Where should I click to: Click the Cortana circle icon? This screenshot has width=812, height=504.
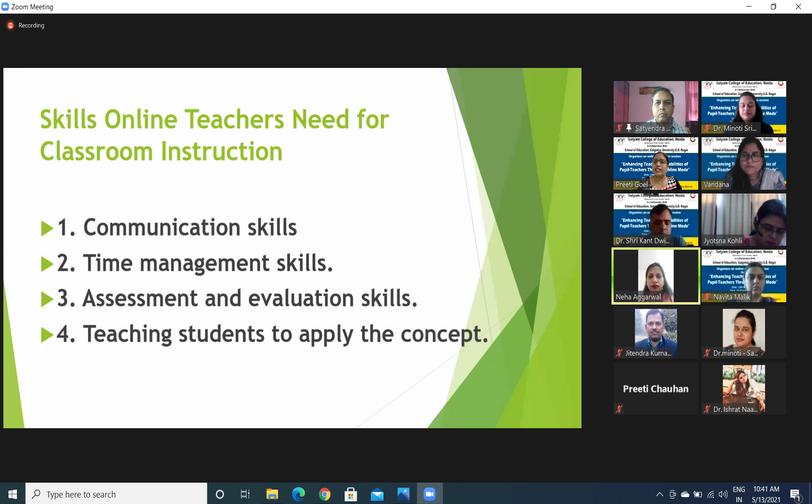[x=220, y=494]
